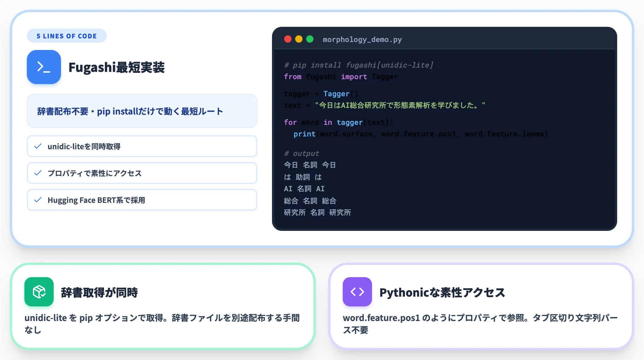Click the Pythonicな素性アクセス card title
The width and height of the screenshot is (644, 360).
(x=442, y=292)
